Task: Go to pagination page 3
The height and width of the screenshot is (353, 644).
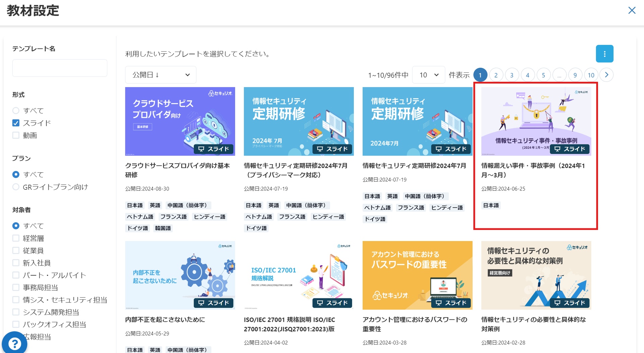Action: pos(512,75)
